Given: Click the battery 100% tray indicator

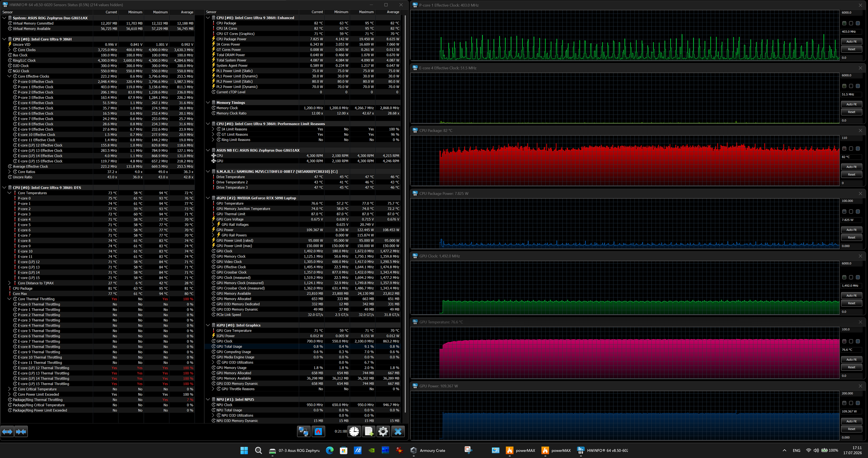Looking at the screenshot, I should click(830, 450).
